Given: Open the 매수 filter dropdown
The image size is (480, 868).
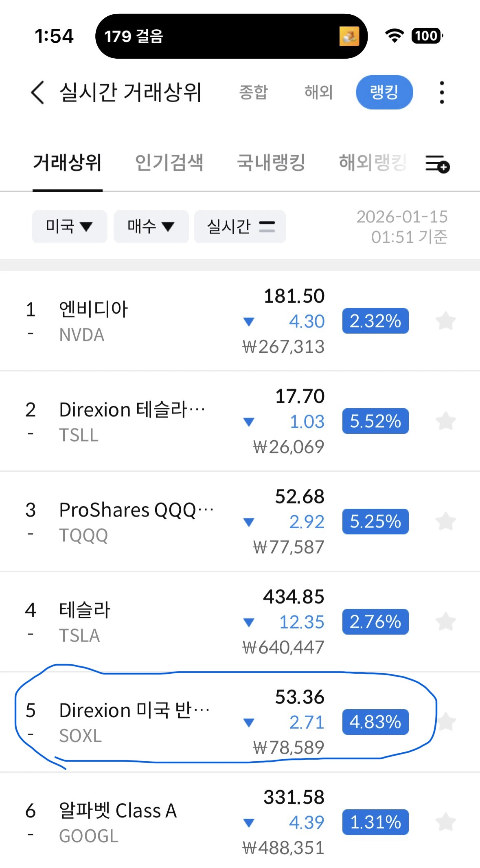Looking at the screenshot, I should [151, 226].
